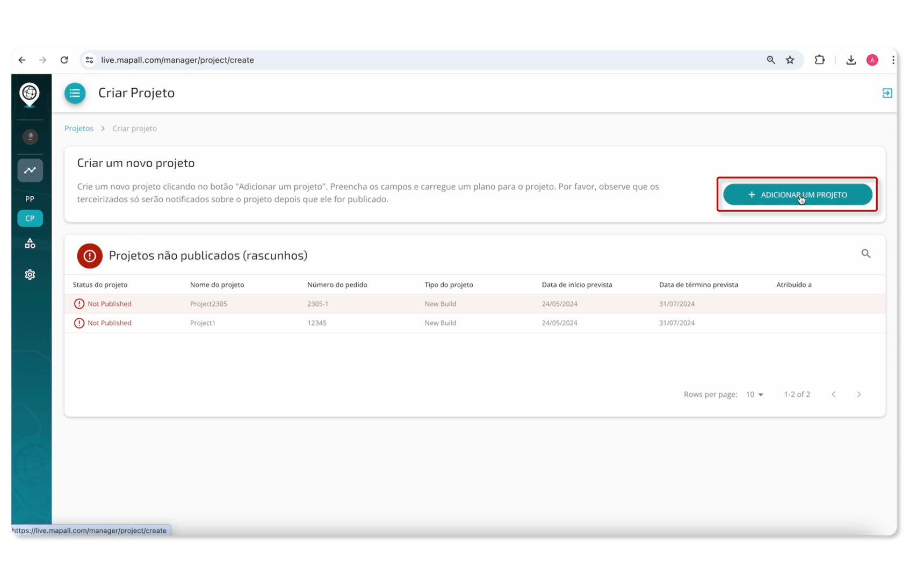The width and height of the screenshot is (924, 578).
Task: Toggle the teal hamburger menu button
Action: (75, 93)
